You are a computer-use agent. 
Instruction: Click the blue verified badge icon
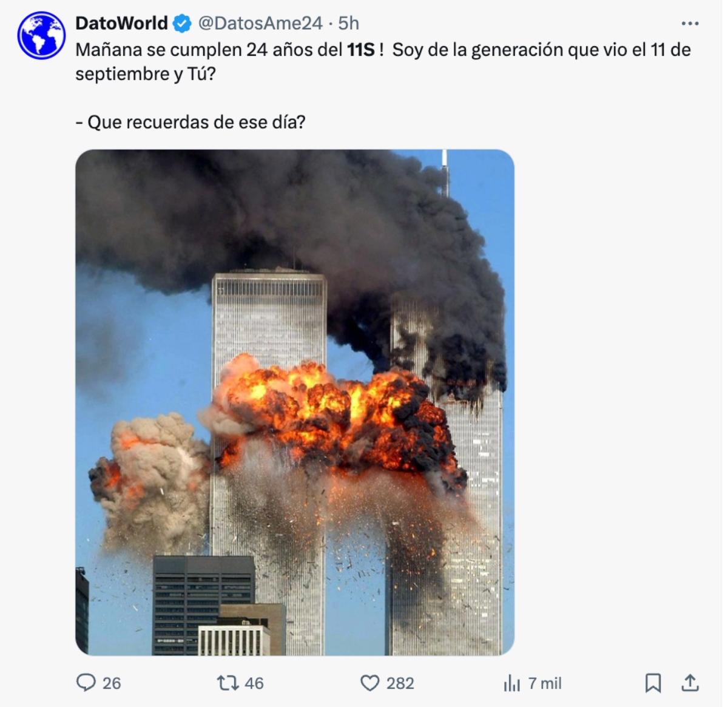click(x=182, y=24)
